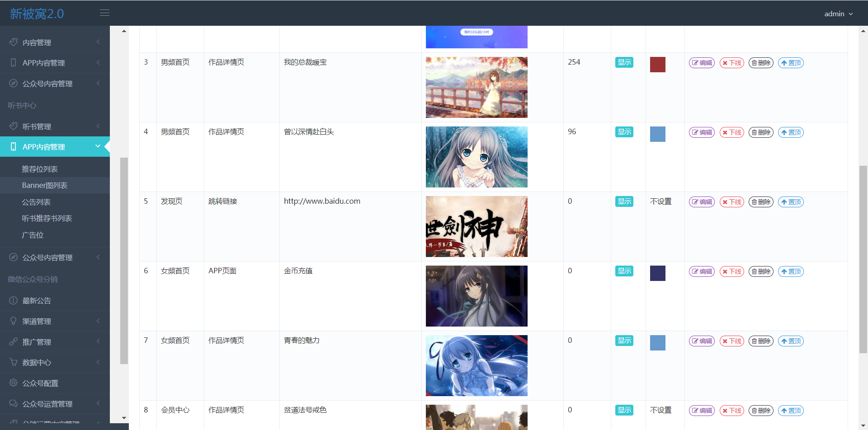Viewport: 868px width, 430px height.
Task: Open the 金币充值 banner thumbnail
Action: (476, 296)
